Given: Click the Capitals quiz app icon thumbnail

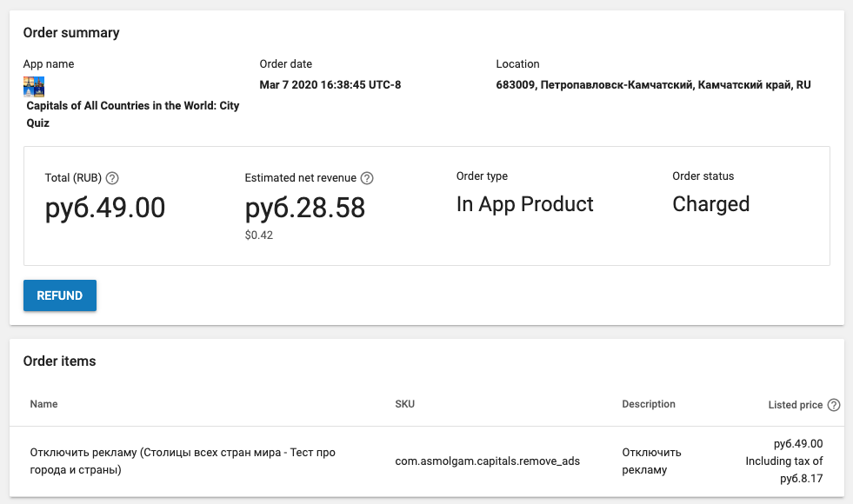Looking at the screenshot, I should click(34, 86).
